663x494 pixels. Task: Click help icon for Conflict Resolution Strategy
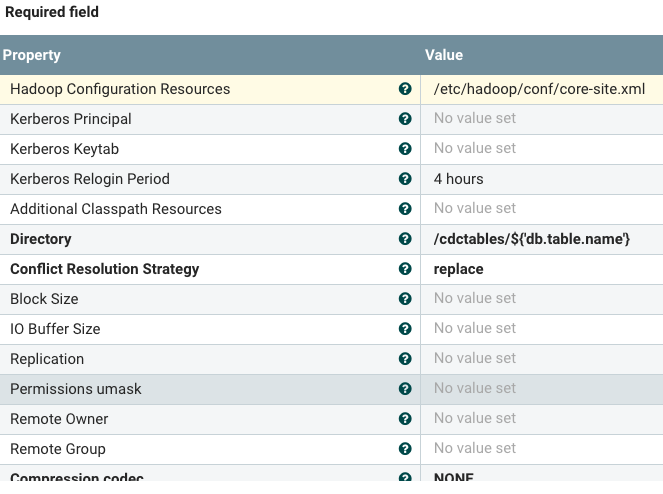click(405, 269)
